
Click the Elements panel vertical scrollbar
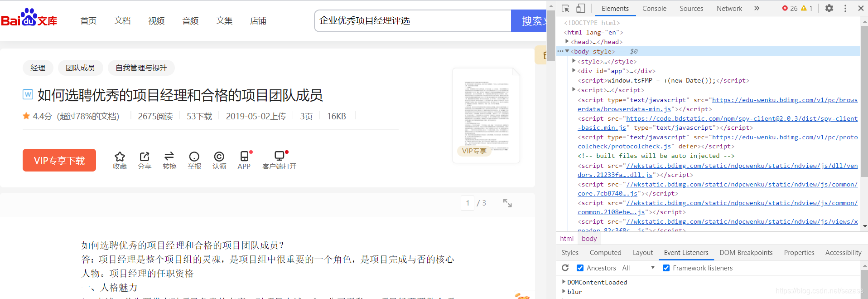coord(864,102)
